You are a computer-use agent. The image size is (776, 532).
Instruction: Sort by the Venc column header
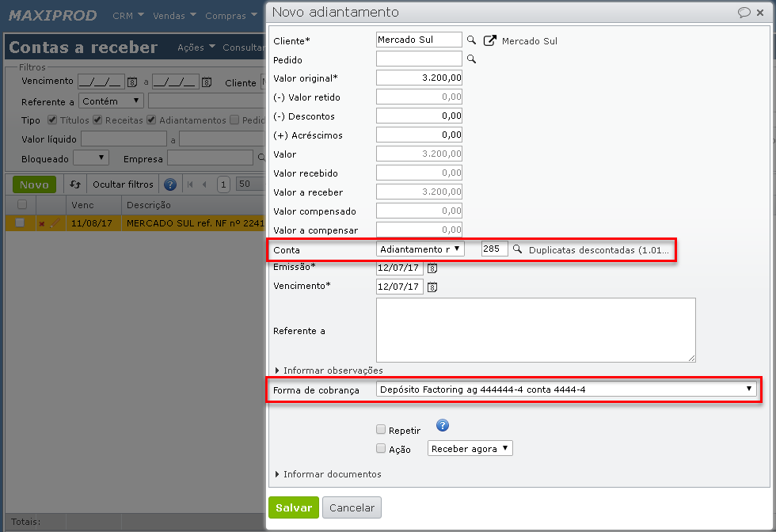click(x=93, y=205)
